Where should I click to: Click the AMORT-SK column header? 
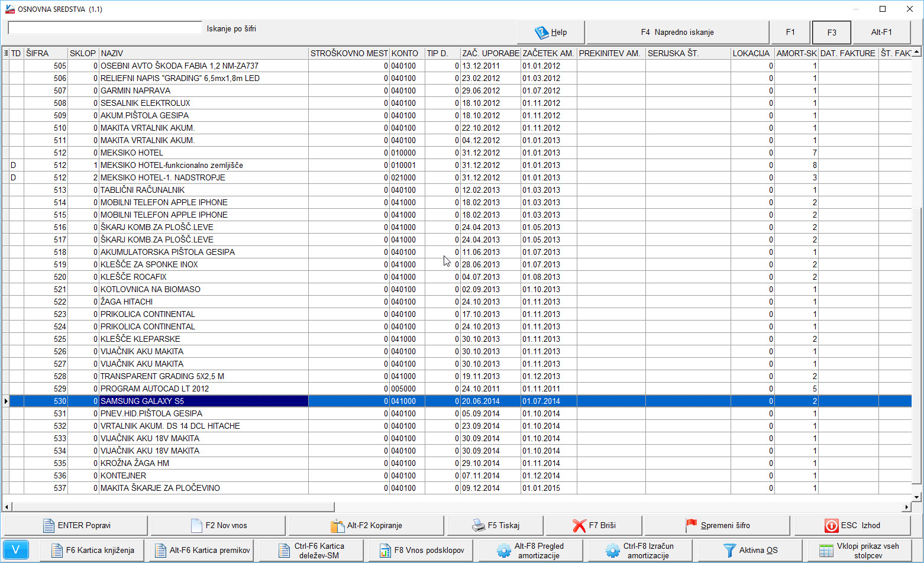(796, 53)
